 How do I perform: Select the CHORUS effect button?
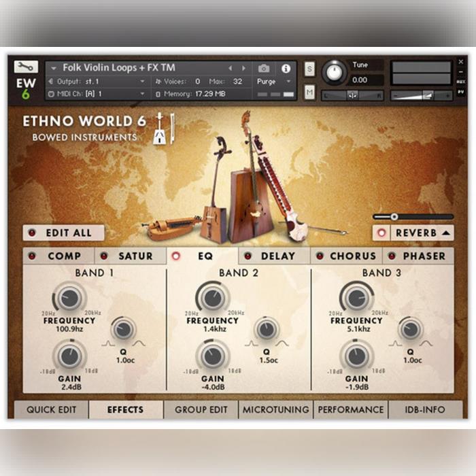click(x=352, y=256)
